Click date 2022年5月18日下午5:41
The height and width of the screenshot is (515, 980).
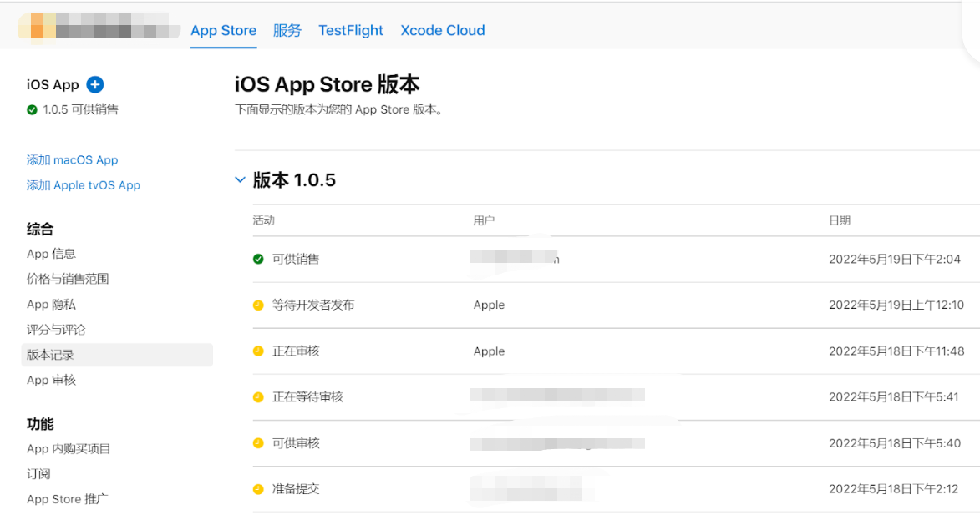[894, 397]
